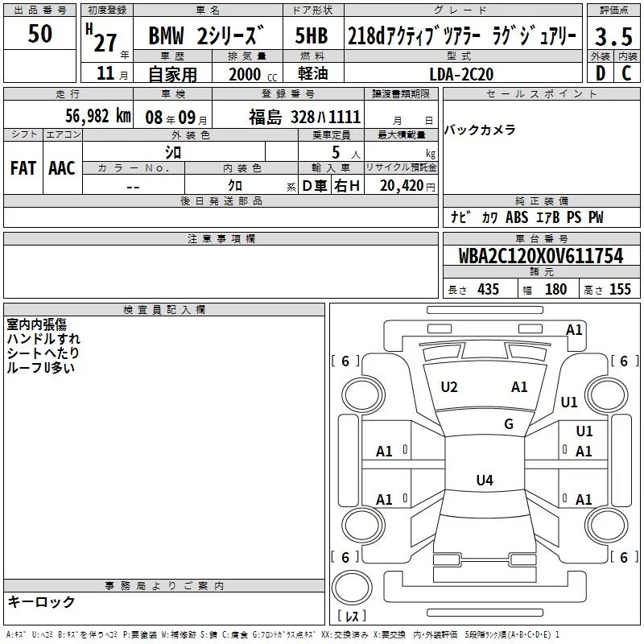Click the import type D車
The image size is (644, 644).
[x=315, y=186]
